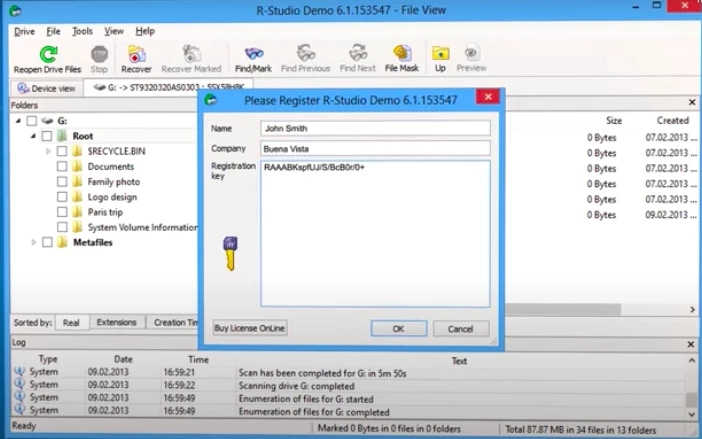
Task: Collapse the G: drive tree node
Action: point(19,121)
